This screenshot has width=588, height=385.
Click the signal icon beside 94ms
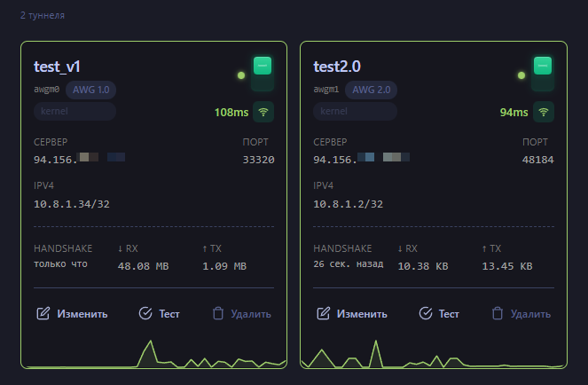coord(543,112)
